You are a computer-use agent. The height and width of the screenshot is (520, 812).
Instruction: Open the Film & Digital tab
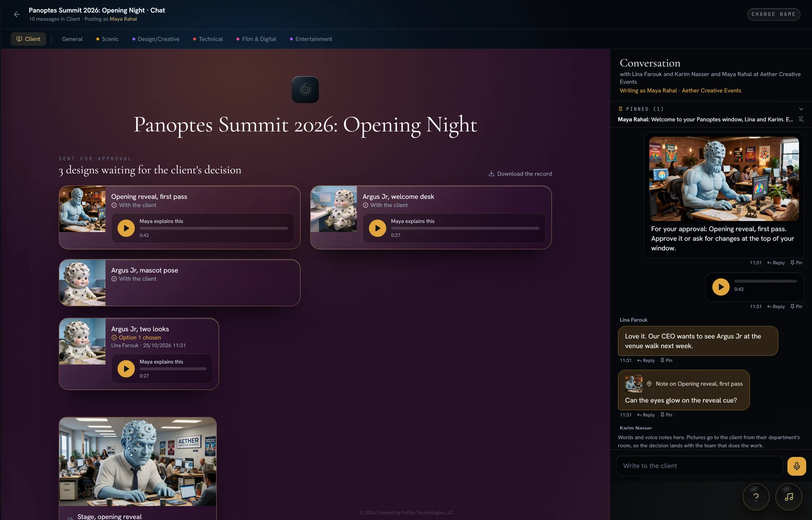256,39
